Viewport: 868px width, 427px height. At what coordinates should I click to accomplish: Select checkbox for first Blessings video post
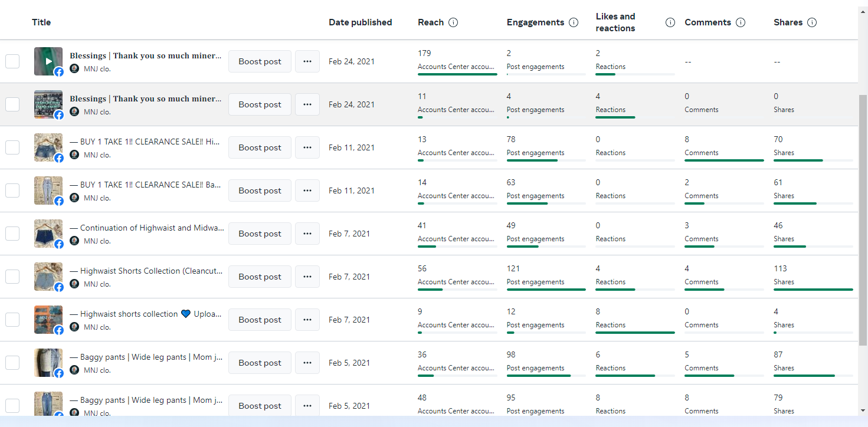coord(12,61)
